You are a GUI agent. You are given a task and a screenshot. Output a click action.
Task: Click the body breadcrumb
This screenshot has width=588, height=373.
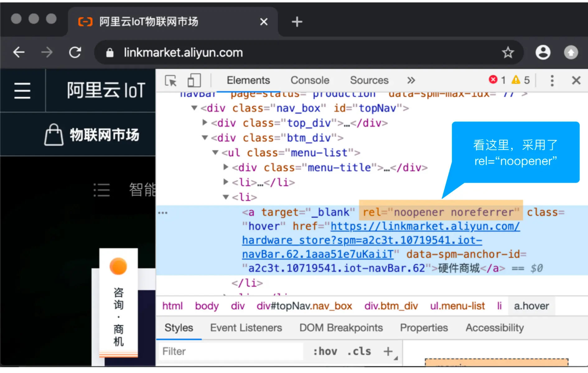(207, 306)
